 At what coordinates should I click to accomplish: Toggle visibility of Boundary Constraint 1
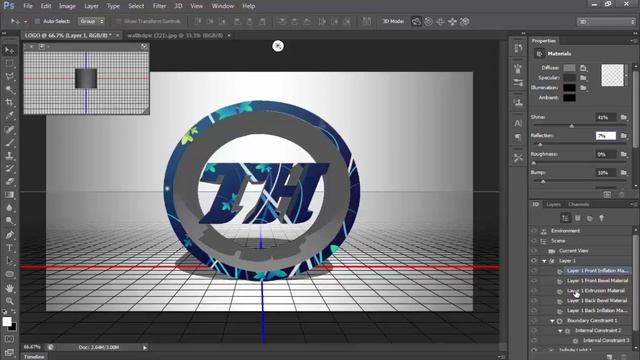click(534, 320)
